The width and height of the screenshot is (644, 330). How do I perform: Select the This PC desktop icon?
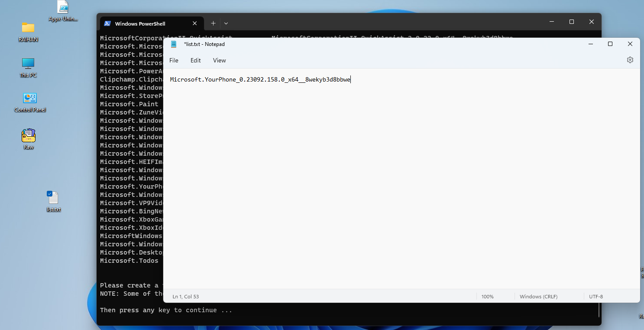[28, 68]
